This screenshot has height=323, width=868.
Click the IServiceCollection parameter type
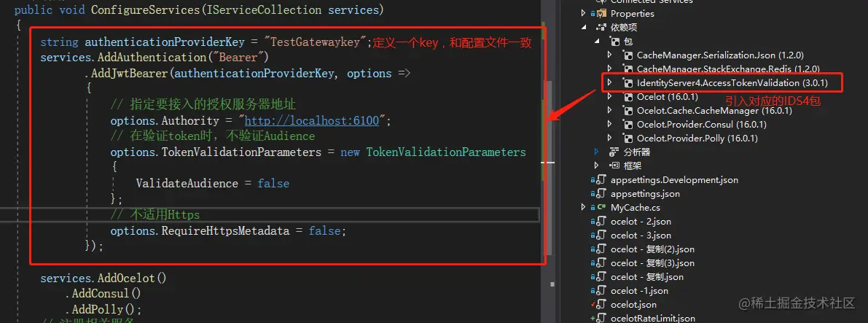pyautogui.click(x=264, y=10)
